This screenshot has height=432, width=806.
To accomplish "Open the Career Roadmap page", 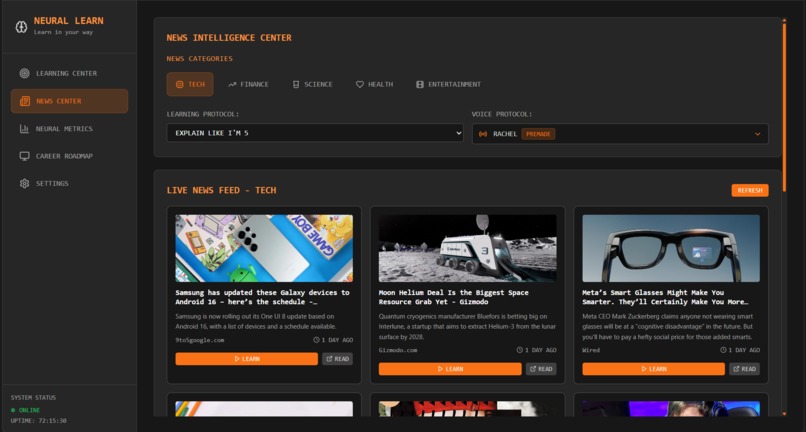I will [x=69, y=156].
